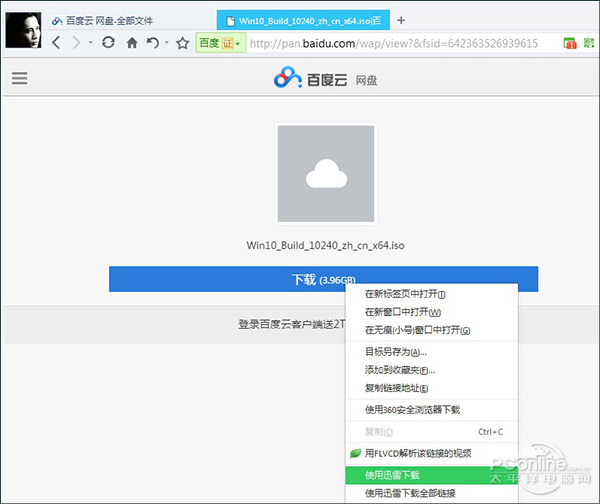600x504 pixels.
Task: Click file name Win10_Build_10240_zh_cn_x64.iso
Action: tap(325, 245)
